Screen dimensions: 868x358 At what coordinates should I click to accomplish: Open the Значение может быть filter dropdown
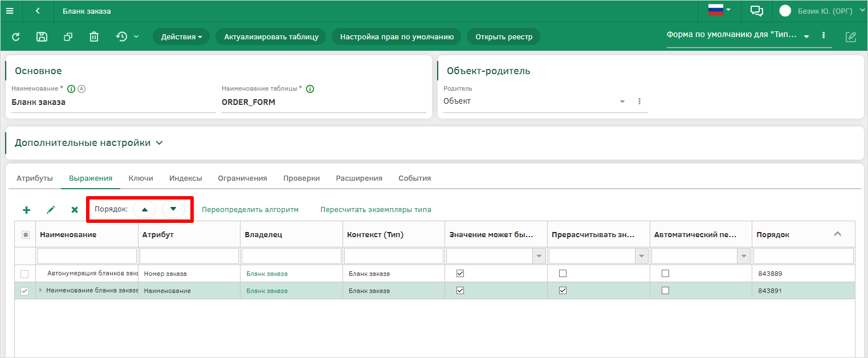click(x=539, y=257)
